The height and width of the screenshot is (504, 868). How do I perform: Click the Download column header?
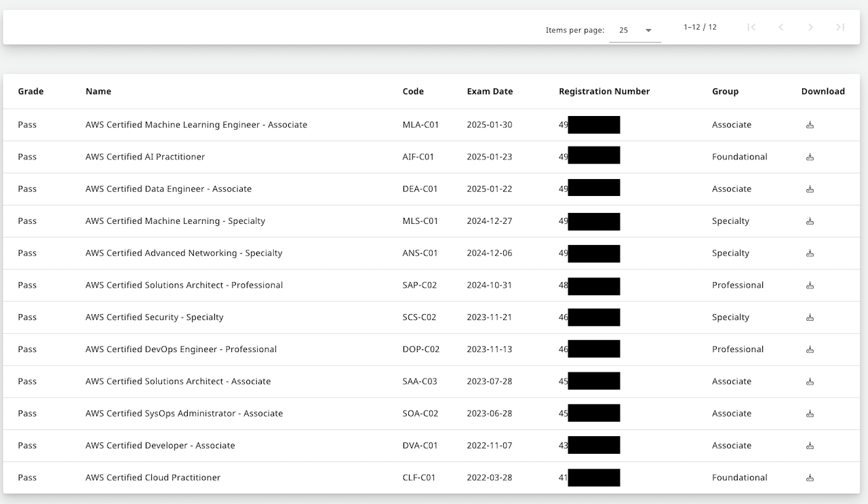[x=823, y=92]
